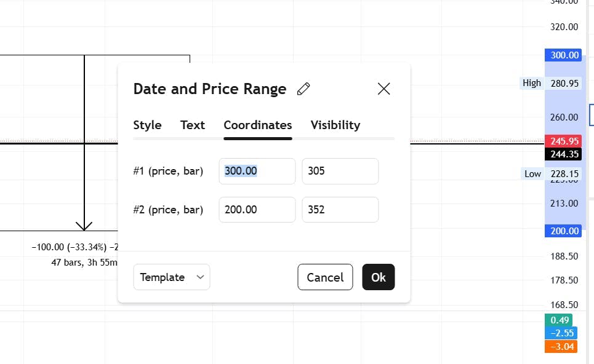
Task: Open the Text tab
Action: (x=193, y=125)
